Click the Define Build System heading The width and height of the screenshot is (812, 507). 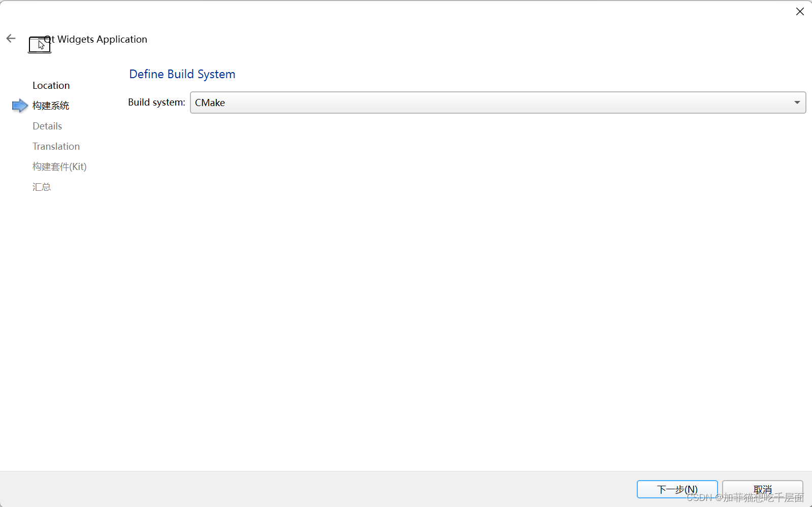[182, 74]
